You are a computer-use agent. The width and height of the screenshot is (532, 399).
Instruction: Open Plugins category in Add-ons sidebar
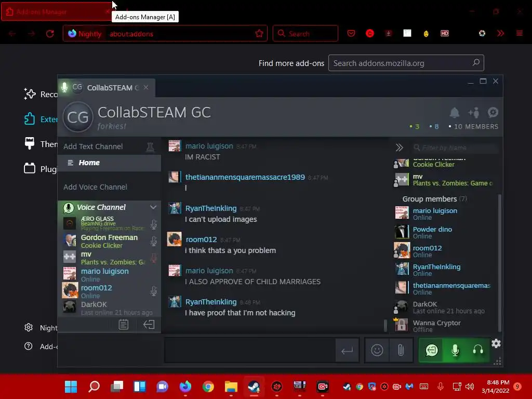click(41, 169)
